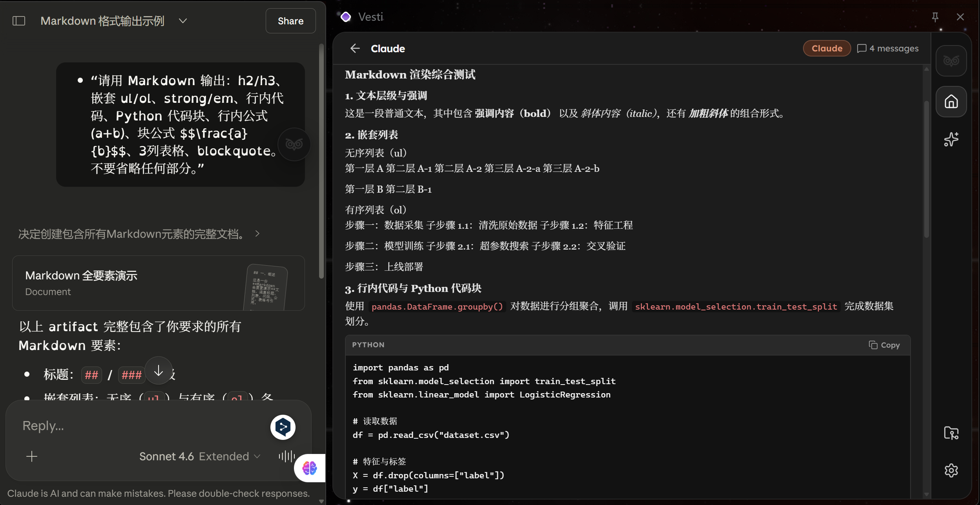Focus the Reply input field

pos(141,426)
